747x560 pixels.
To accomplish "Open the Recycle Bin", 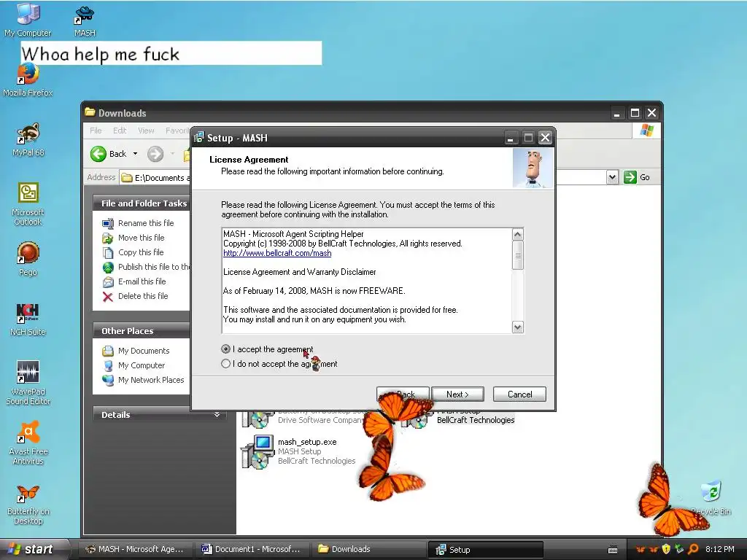I will pos(711,497).
